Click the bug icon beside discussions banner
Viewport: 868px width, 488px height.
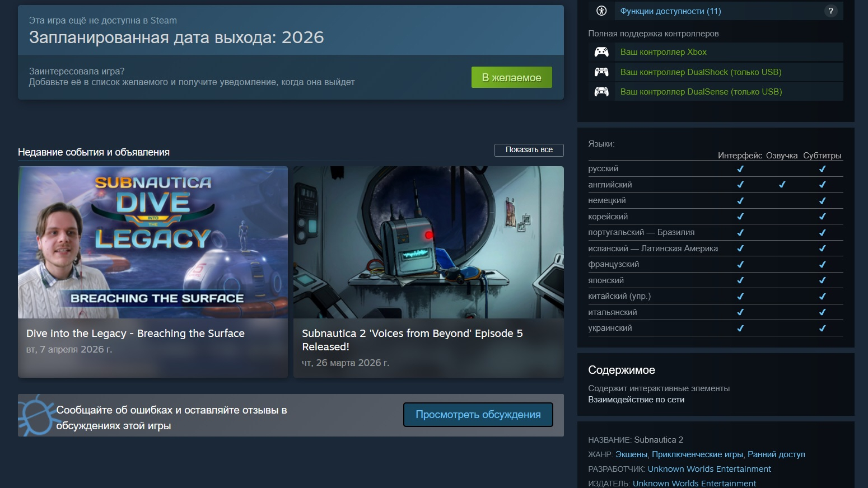coord(35,415)
